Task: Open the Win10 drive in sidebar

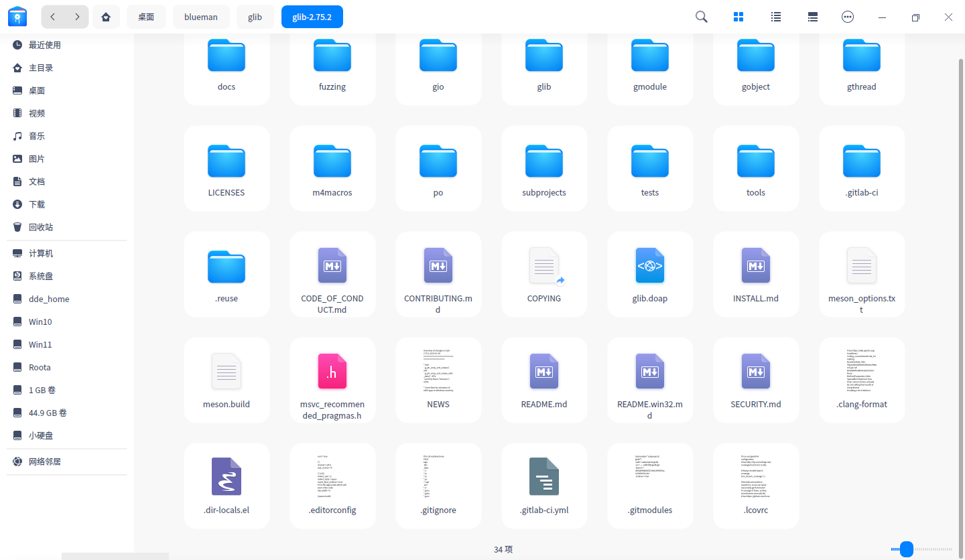Action: pos(67,322)
